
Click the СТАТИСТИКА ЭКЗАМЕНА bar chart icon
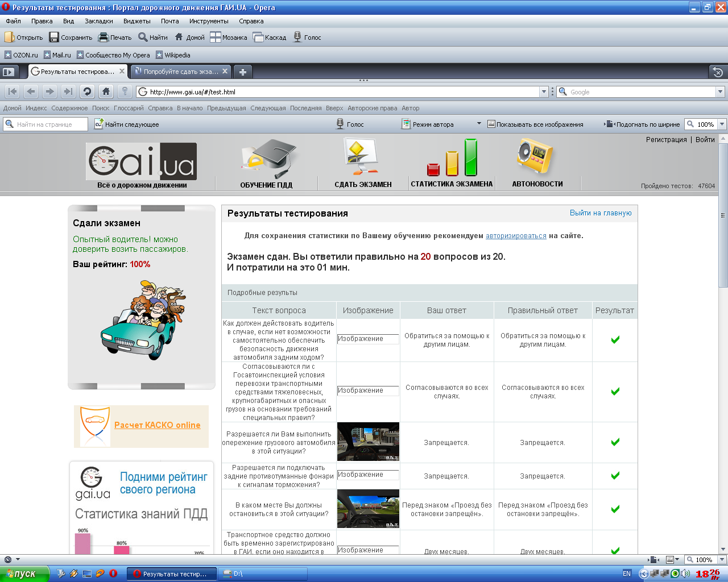(452, 158)
